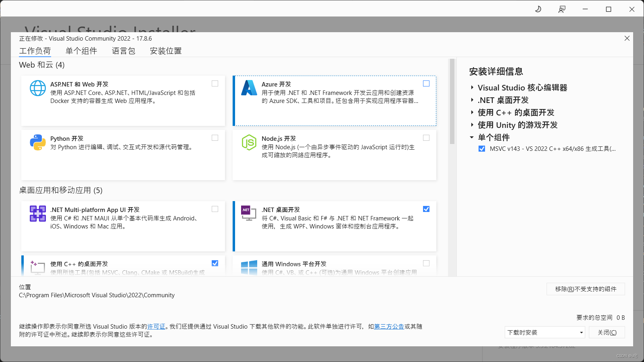Select the Azure development workload card
The image size is (644, 362).
click(334, 101)
